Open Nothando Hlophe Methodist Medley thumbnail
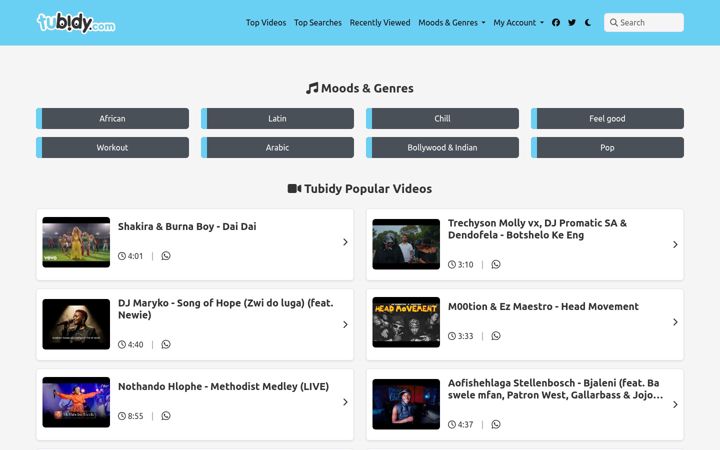This screenshot has width=720, height=450. 76,402
